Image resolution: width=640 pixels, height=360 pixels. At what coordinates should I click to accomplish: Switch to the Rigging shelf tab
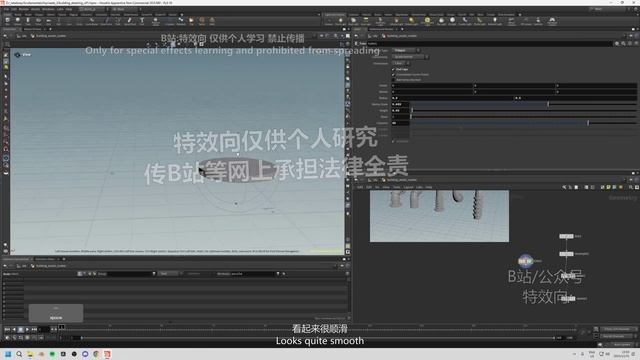[73, 14]
